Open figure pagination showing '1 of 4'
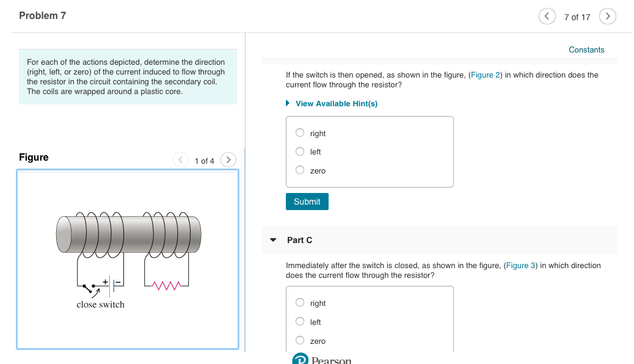Screen dimensions: 634x364 pos(205,160)
